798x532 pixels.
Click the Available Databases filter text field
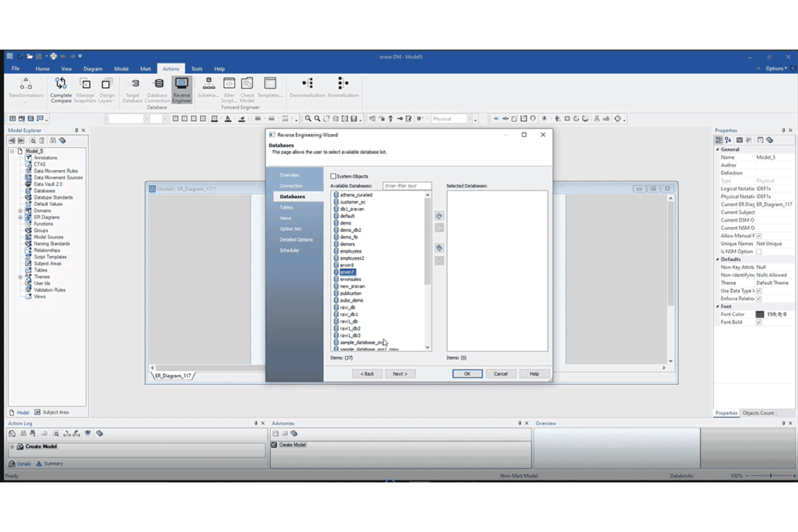[407, 186]
